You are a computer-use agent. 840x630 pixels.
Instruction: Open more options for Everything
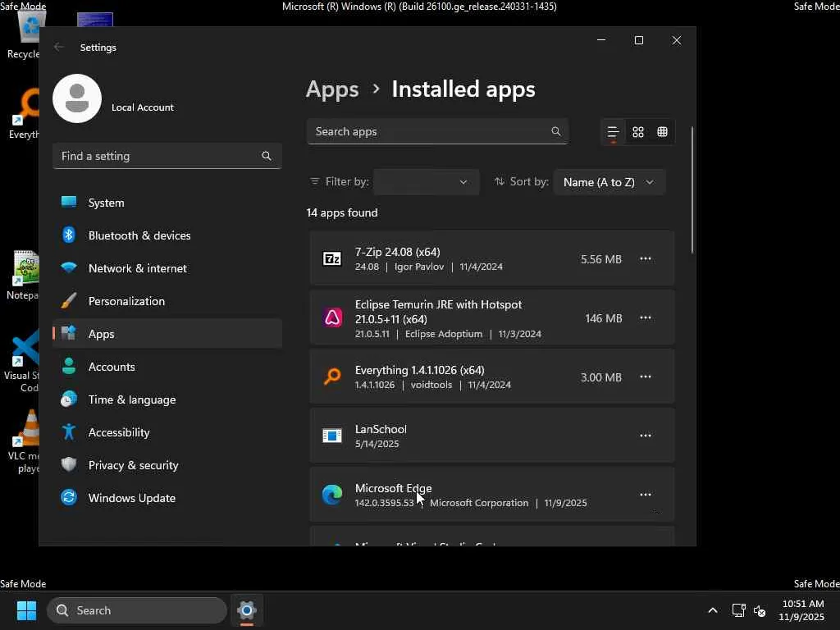pyautogui.click(x=646, y=377)
